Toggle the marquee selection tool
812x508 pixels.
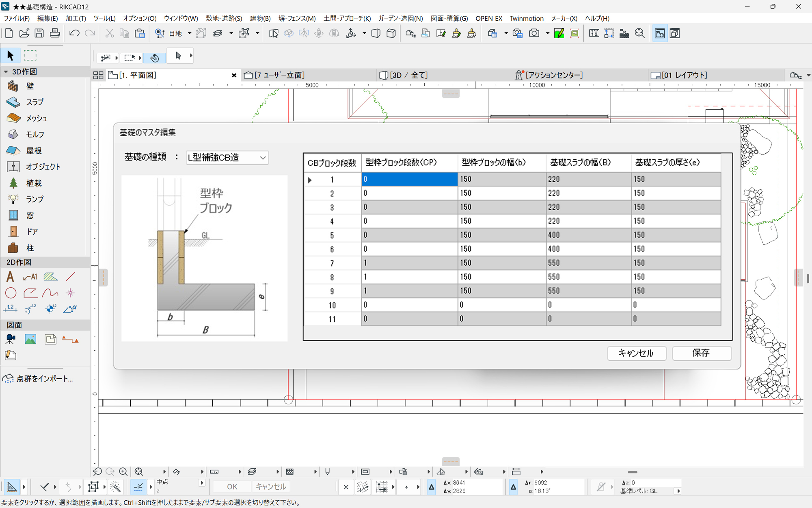30,55
